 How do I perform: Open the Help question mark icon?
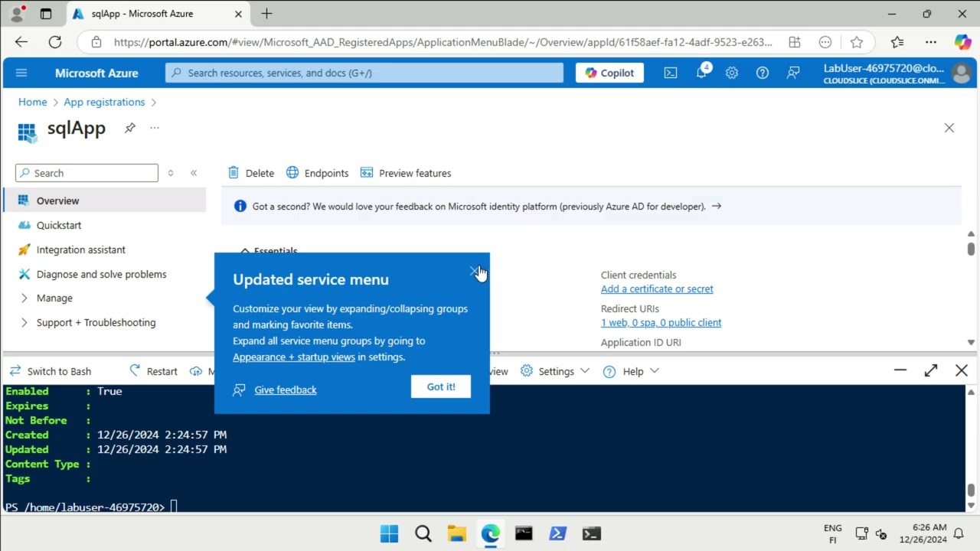763,73
